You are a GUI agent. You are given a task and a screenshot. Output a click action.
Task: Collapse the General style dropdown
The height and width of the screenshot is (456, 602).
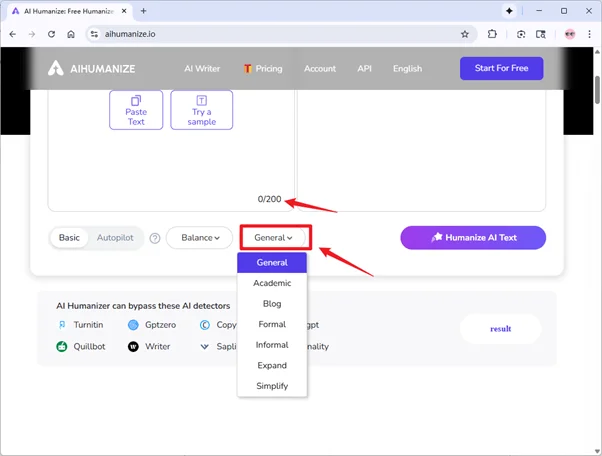[274, 238]
